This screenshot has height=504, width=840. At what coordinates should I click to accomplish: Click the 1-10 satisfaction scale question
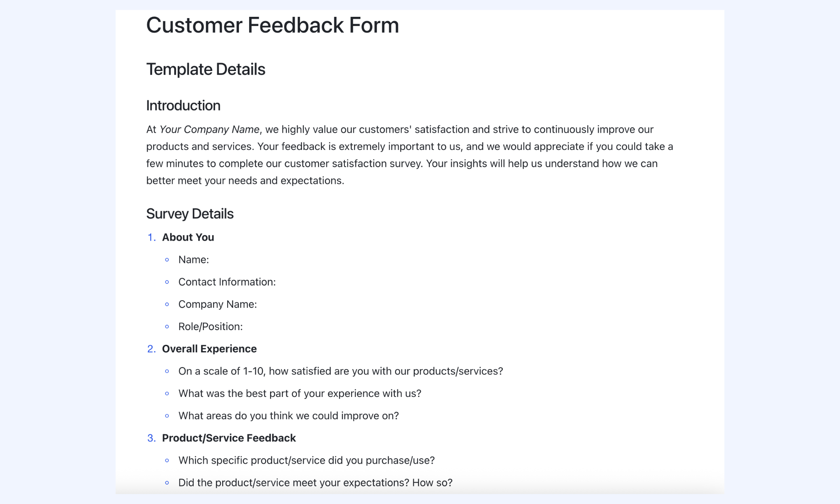341,371
